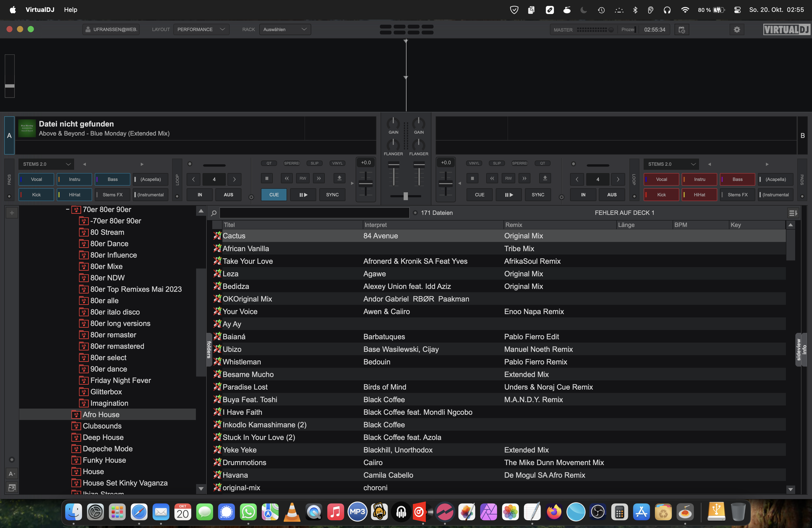Screen dimensions: 812x528
Task: Sort the track list by the Interpret column
Action: click(x=375, y=225)
